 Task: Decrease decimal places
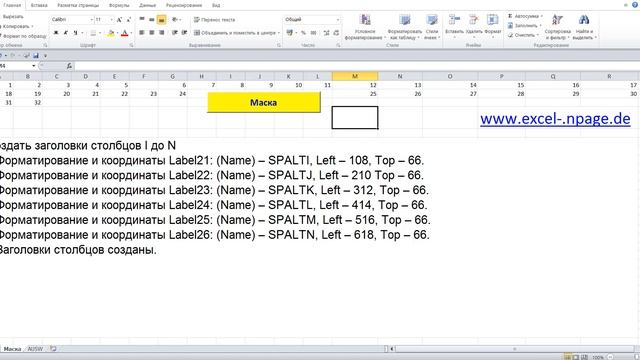[336, 33]
